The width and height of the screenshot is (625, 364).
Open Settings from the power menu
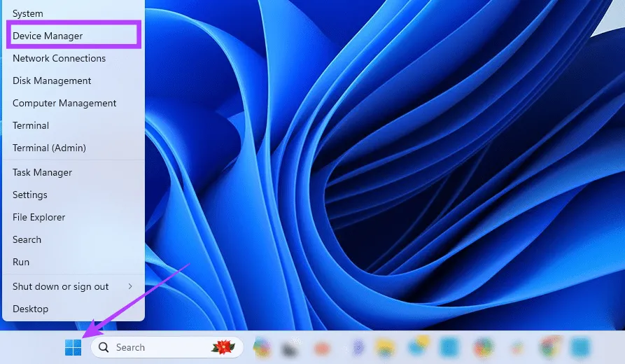30,195
